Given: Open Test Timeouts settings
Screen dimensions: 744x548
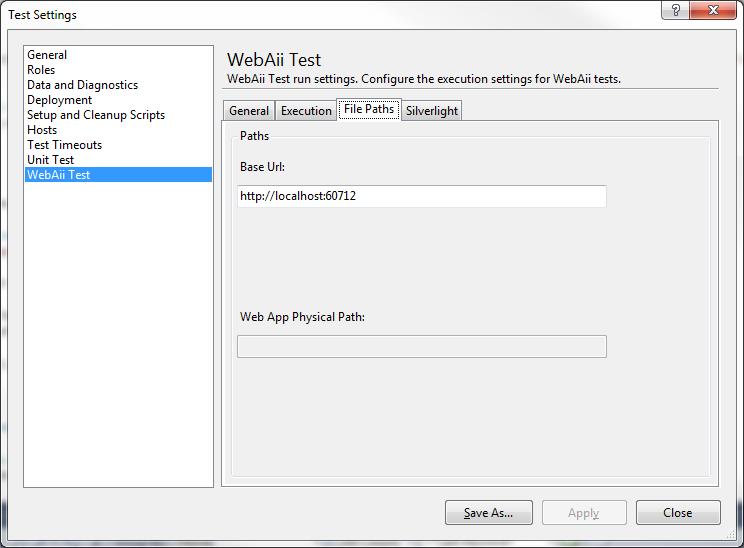Looking at the screenshot, I should tap(64, 145).
